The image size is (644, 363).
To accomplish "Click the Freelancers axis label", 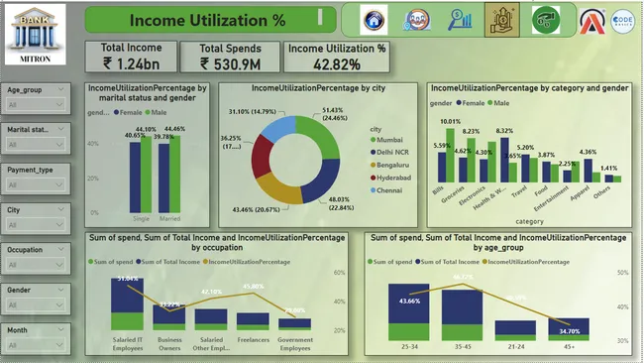I will [x=254, y=340].
